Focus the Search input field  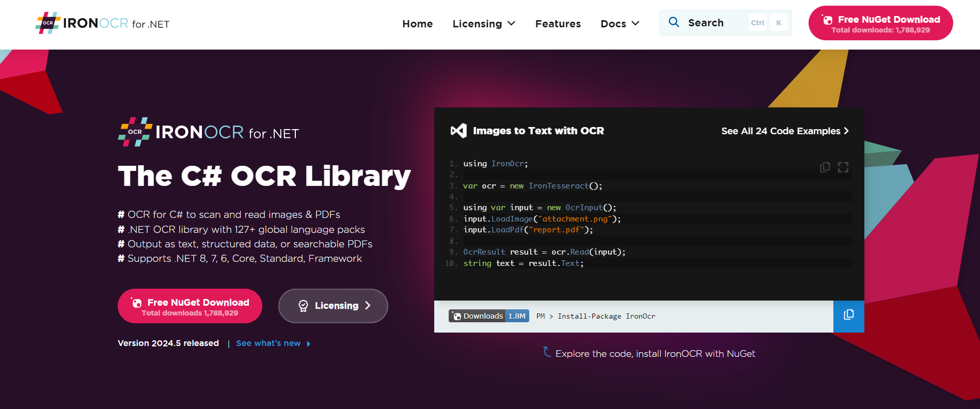(715, 23)
